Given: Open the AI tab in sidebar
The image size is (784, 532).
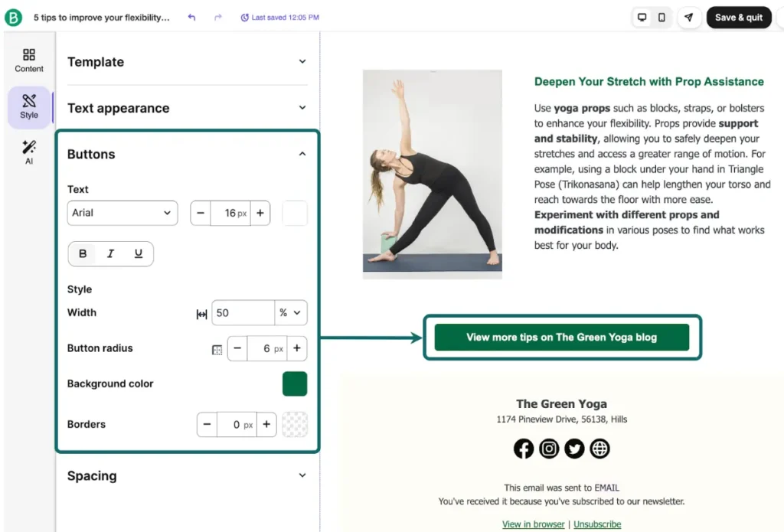Looking at the screenshot, I should tap(29, 152).
